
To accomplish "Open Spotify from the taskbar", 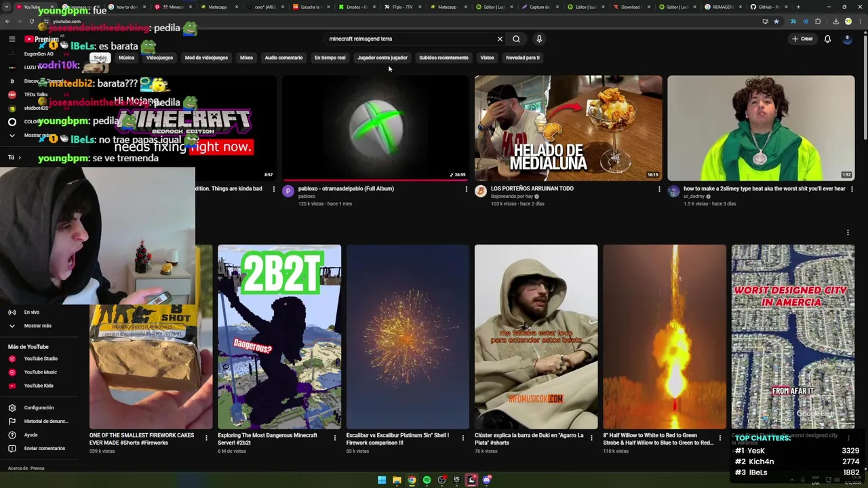I will coord(427,480).
